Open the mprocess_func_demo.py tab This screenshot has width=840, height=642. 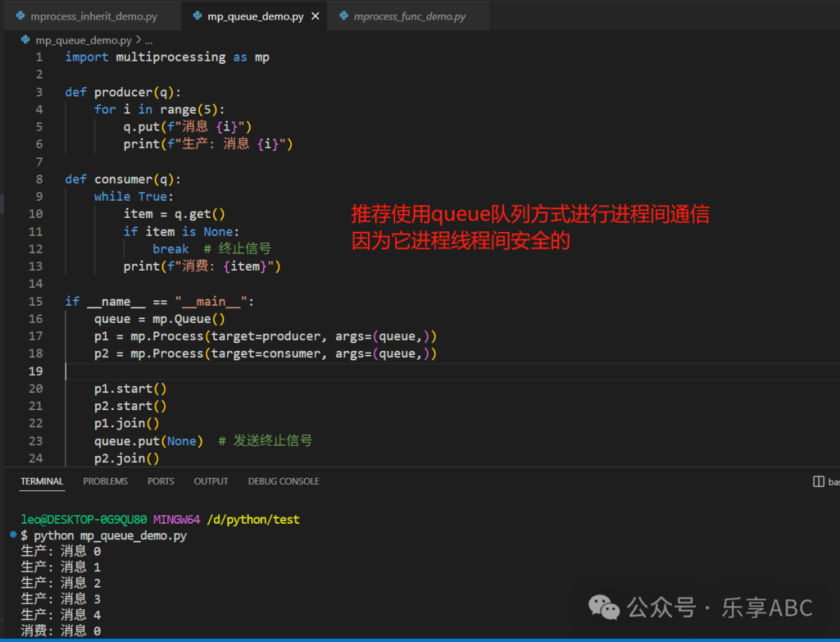point(410,16)
